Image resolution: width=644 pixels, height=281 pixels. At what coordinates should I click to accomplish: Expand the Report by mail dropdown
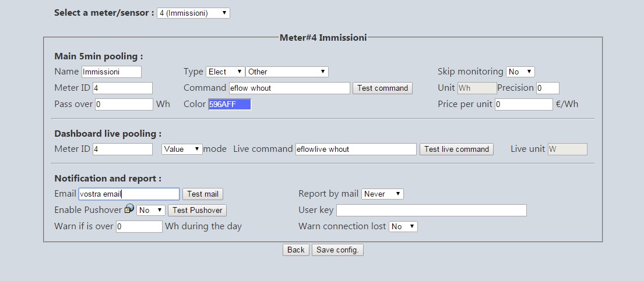[382, 194]
